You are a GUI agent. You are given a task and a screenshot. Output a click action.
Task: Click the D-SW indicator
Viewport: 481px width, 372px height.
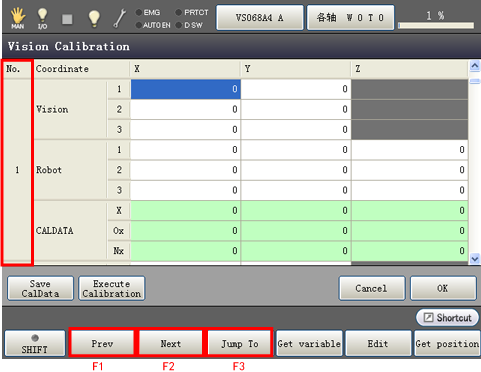[x=189, y=25]
